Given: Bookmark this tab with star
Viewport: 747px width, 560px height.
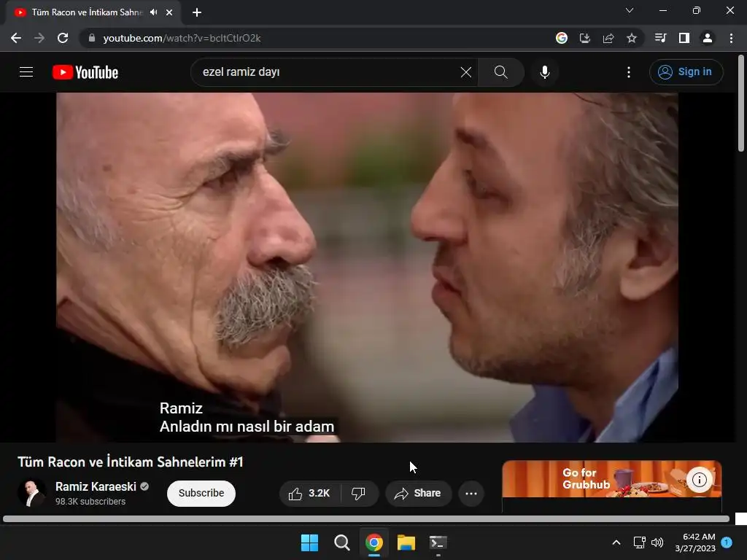Looking at the screenshot, I should coord(632,38).
